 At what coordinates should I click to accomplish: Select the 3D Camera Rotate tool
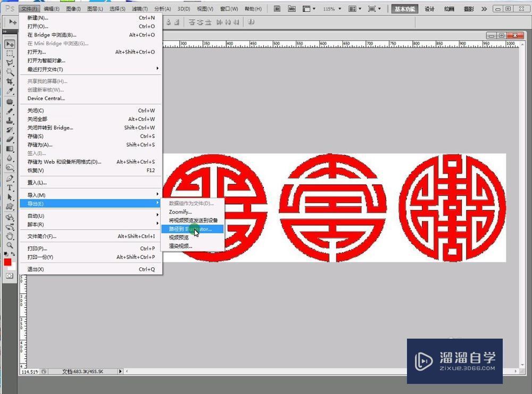(10, 227)
